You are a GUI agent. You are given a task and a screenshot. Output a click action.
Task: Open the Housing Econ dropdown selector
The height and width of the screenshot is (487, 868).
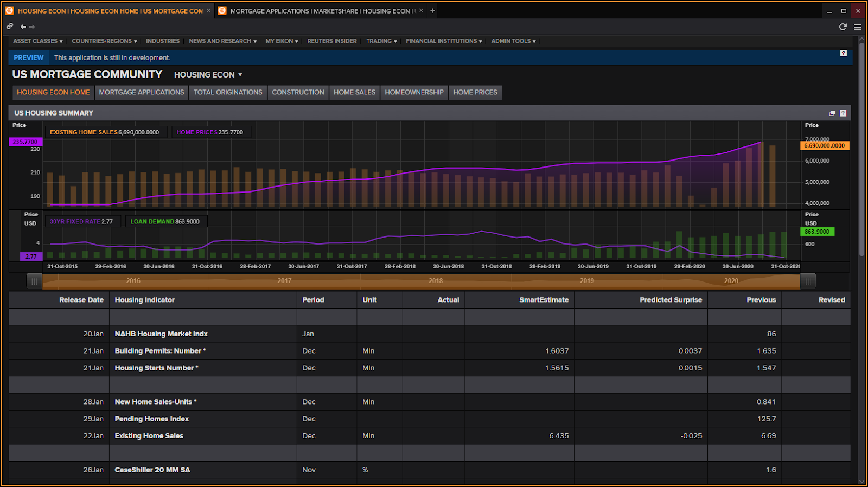208,75
